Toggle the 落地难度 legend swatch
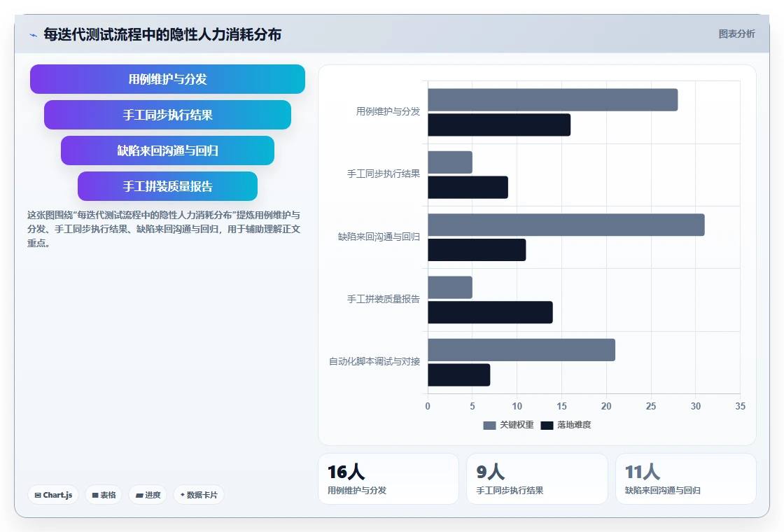The image size is (784, 532). 547,425
